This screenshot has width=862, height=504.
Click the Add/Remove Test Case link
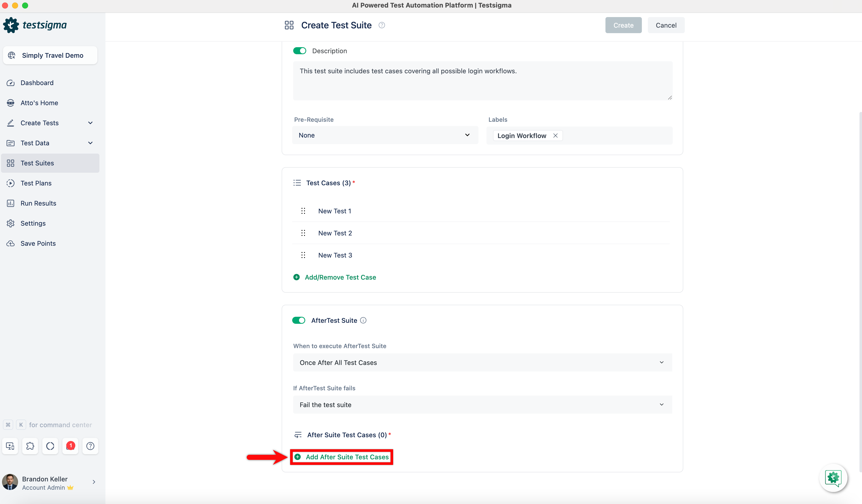(340, 277)
